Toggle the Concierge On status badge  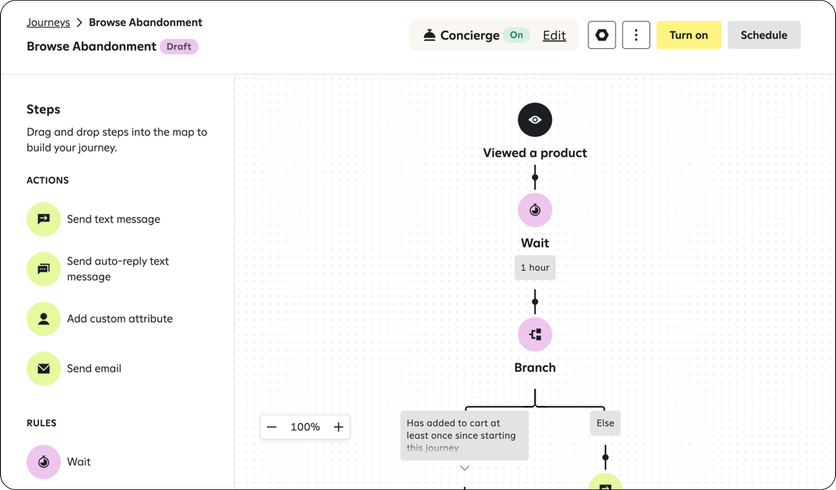(x=516, y=35)
